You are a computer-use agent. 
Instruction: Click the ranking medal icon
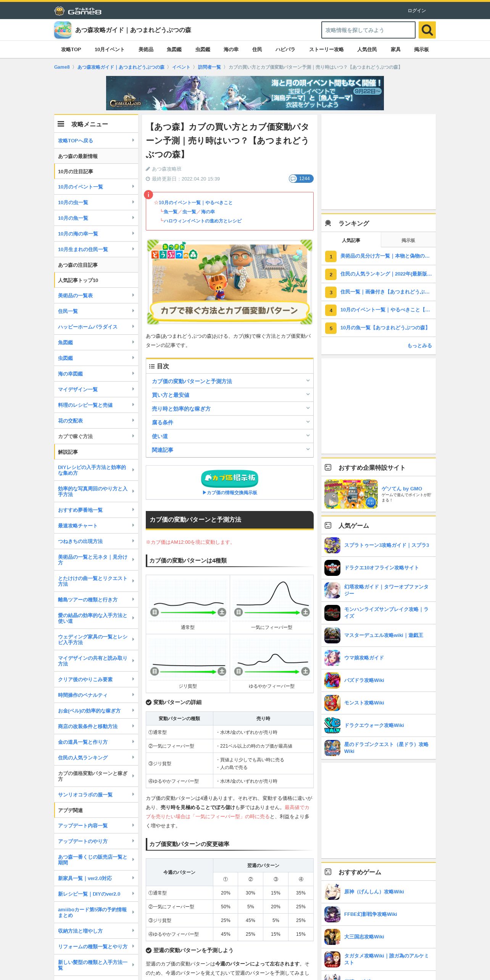(x=328, y=223)
